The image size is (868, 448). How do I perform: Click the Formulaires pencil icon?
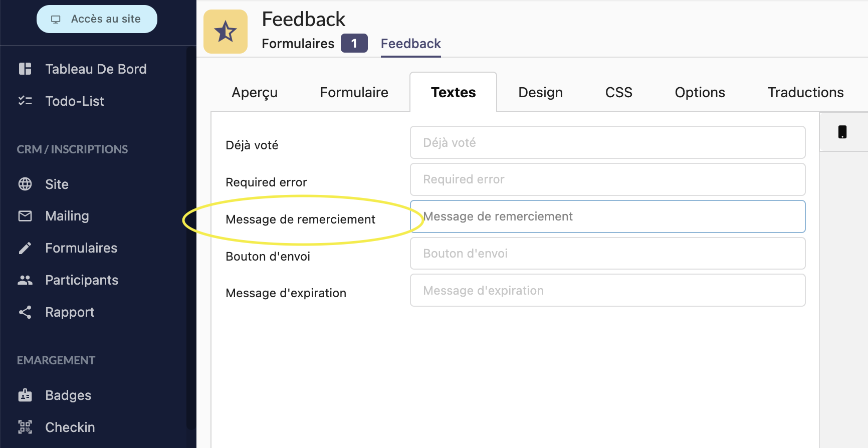coord(25,248)
